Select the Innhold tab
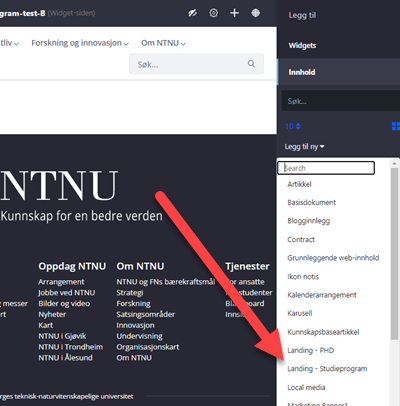The width and height of the screenshot is (400, 406). pos(302,72)
